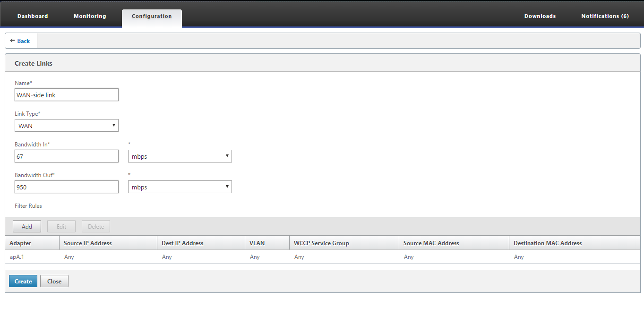Switch to the Dashboard tab
Viewport: 644px width, 316px height.
(33, 16)
